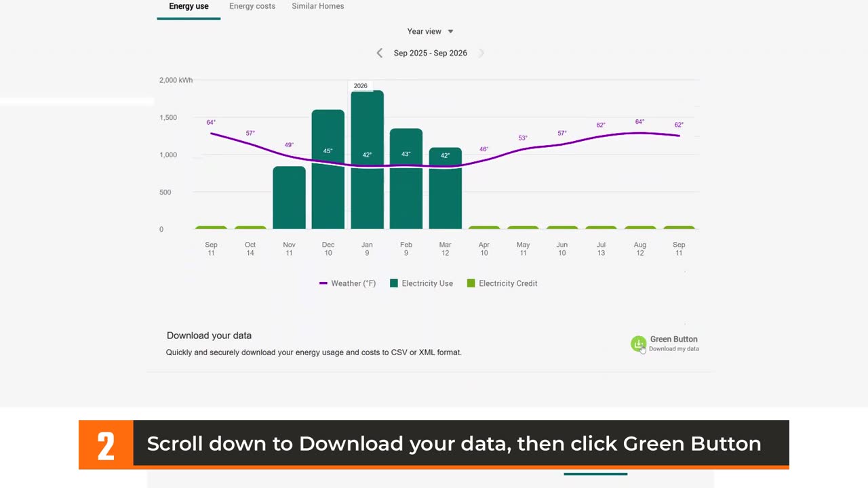Click the Aug 12 electricity credit bar

click(640, 228)
